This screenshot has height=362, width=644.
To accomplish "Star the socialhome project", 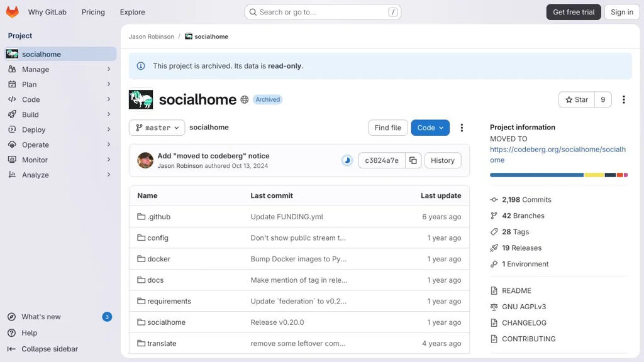I will pyautogui.click(x=576, y=99).
